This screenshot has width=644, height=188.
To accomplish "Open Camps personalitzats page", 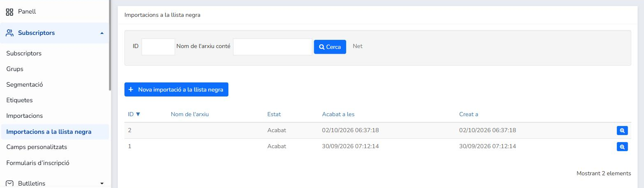I will click(37, 147).
